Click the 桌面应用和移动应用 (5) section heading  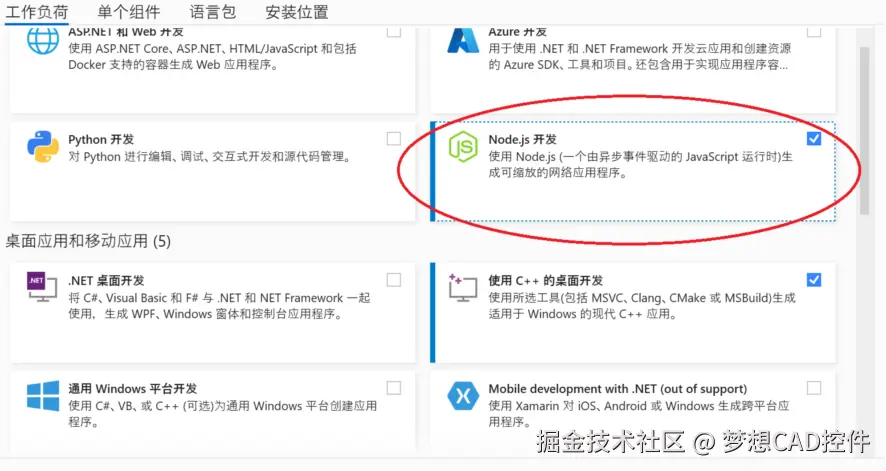pos(88,241)
